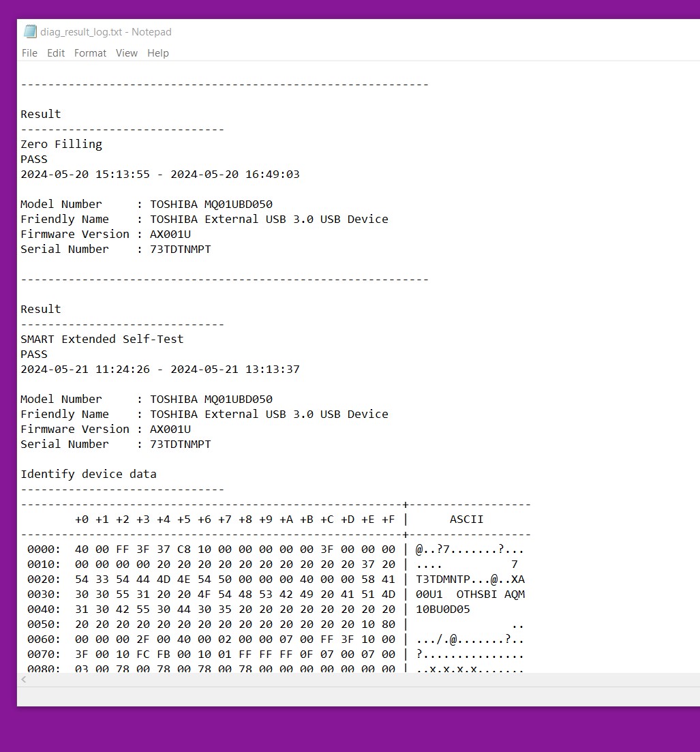The image size is (700, 752).
Task: Click the first PASS result under Zero Filling
Action: tap(34, 159)
